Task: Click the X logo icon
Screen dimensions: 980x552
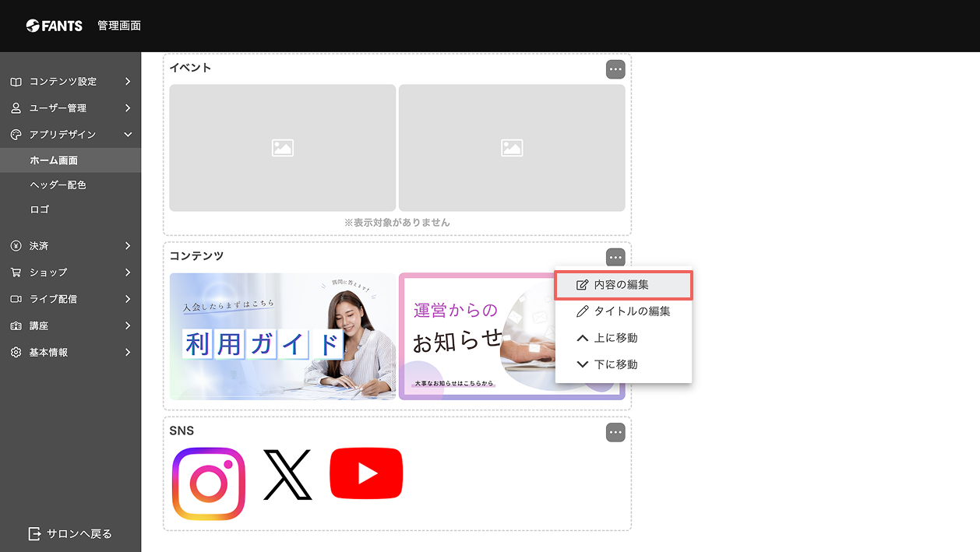Action: (x=288, y=474)
